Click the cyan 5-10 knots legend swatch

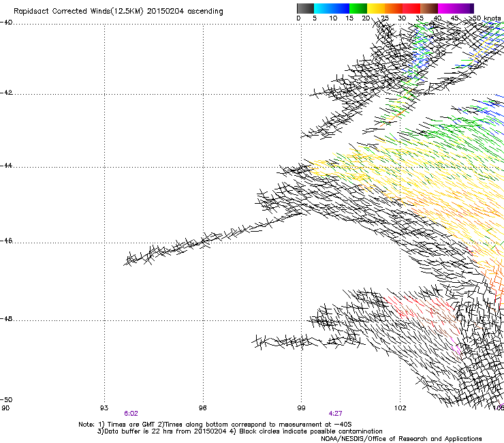(x=323, y=8)
